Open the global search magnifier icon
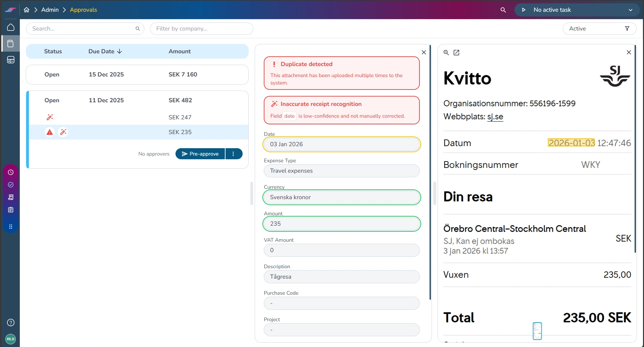 [x=503, y=10]
